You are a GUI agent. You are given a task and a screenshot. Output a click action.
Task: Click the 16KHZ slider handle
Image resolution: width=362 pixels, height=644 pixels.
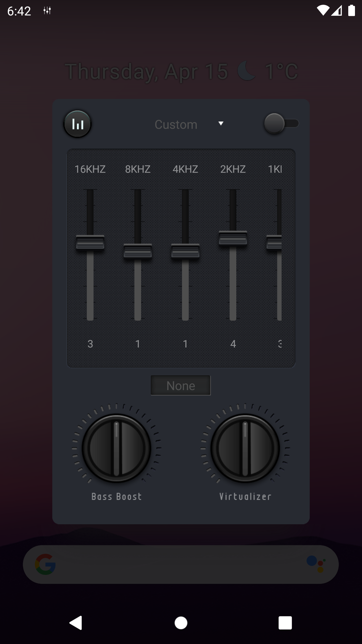click(x=90, y=242)
